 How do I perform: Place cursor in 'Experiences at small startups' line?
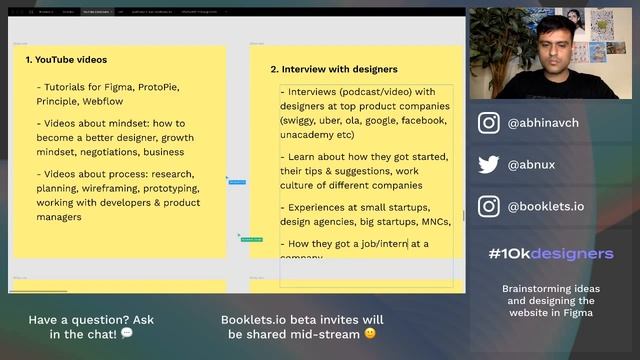(x=355, y=207)
